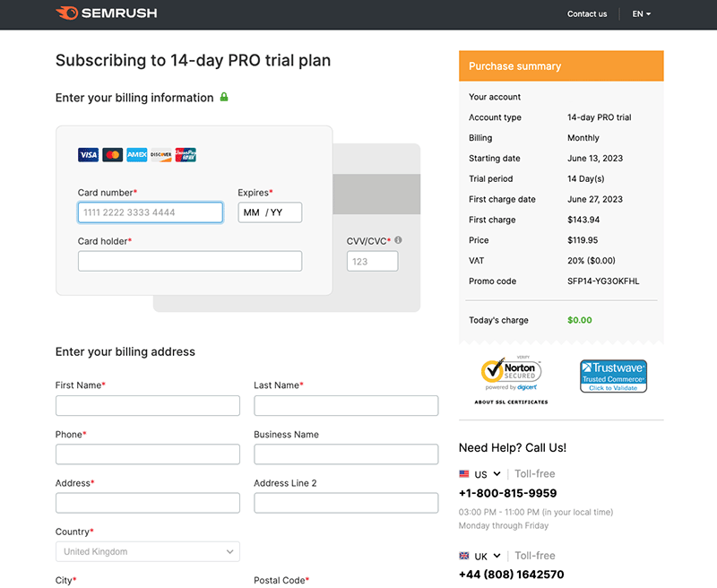
Task: Click the Monthly billing value
Action: (x=583, y=138)
